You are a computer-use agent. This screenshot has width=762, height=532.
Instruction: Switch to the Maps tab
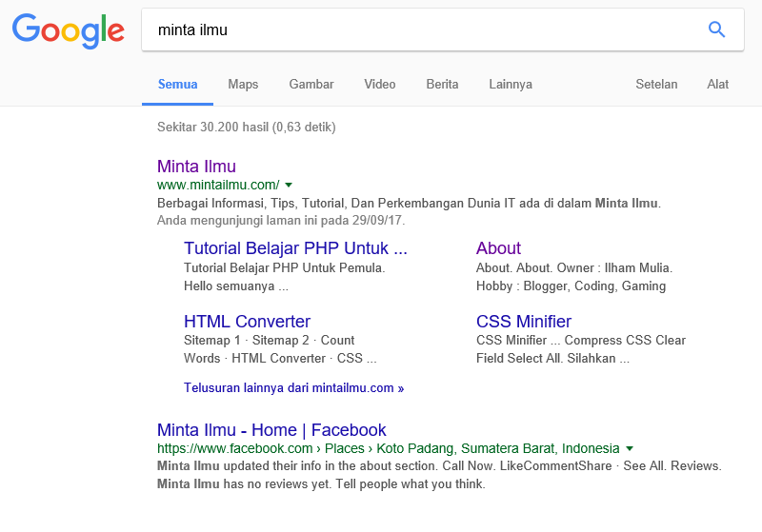(243, 84)
